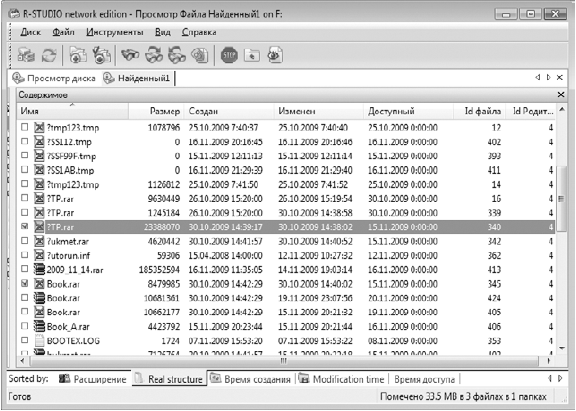This screenshot has width=576, height=411.
Task: Click the Find Previous binoculars icon
Action: pyautogui.click(x=177, y=55)
